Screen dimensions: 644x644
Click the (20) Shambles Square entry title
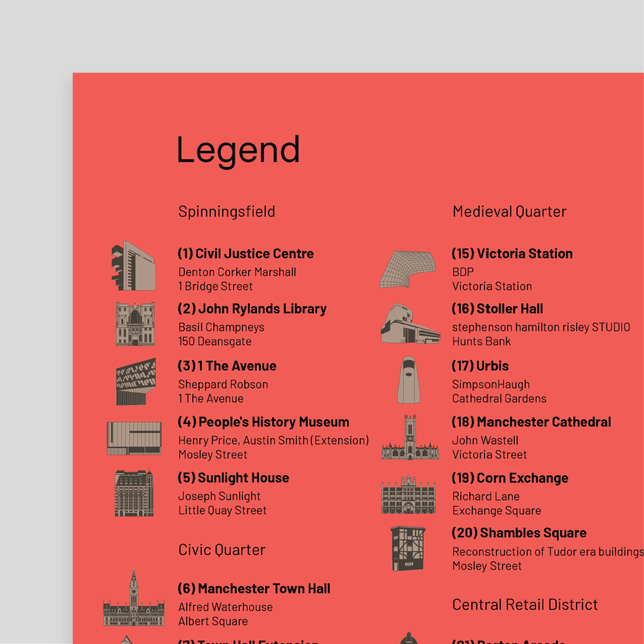click(x=519, y=533)
